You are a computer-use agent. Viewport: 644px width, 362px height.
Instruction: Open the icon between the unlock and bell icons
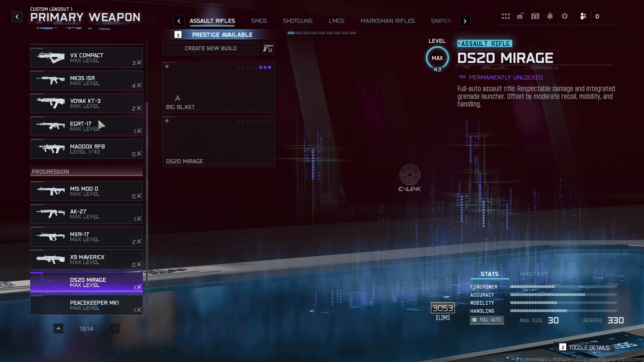coord(535,16)
